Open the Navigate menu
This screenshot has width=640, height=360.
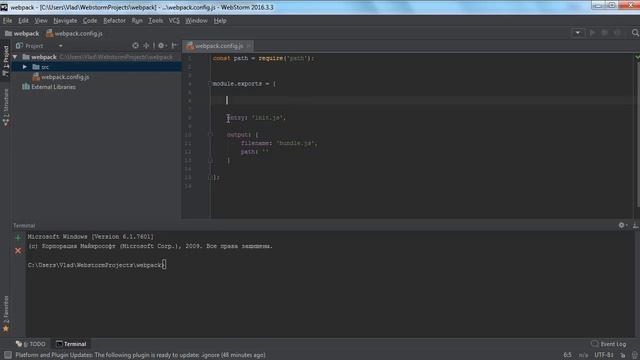pyautogui.click(x=65, y=20)
